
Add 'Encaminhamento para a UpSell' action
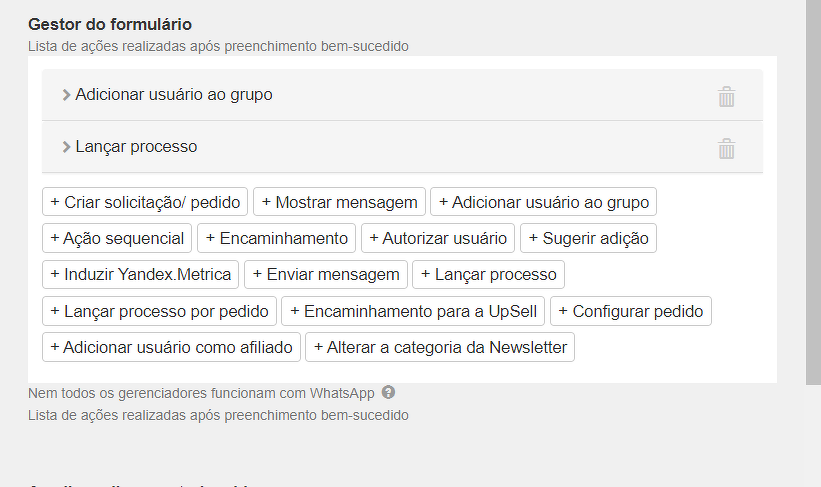413,311
